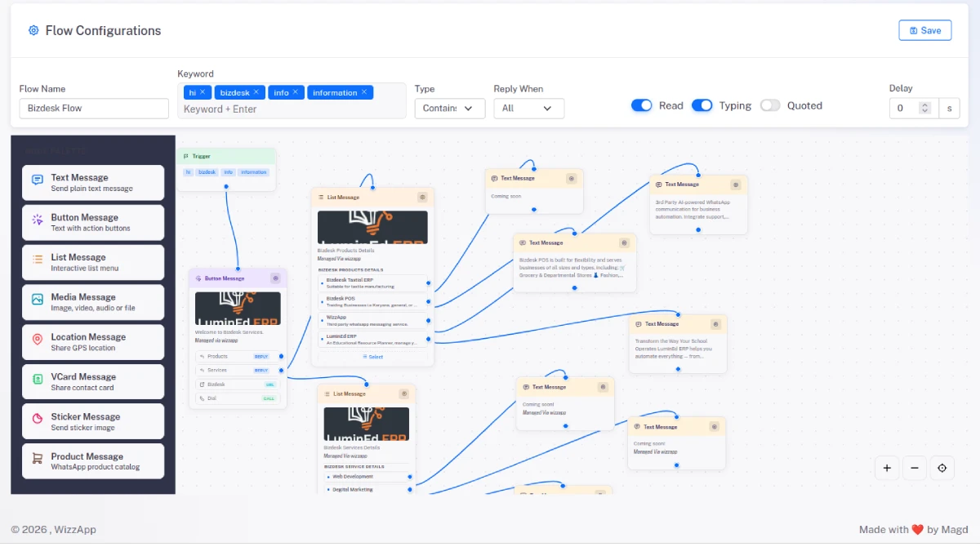
Task: Add a Text Message node from sidebar
Action: point(93,183)
